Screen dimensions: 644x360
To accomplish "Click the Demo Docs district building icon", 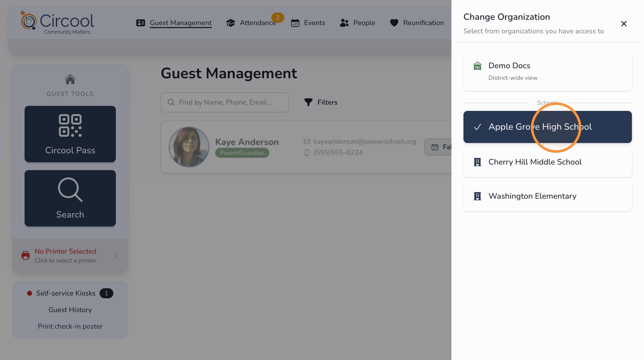I will tap(477, 66).
